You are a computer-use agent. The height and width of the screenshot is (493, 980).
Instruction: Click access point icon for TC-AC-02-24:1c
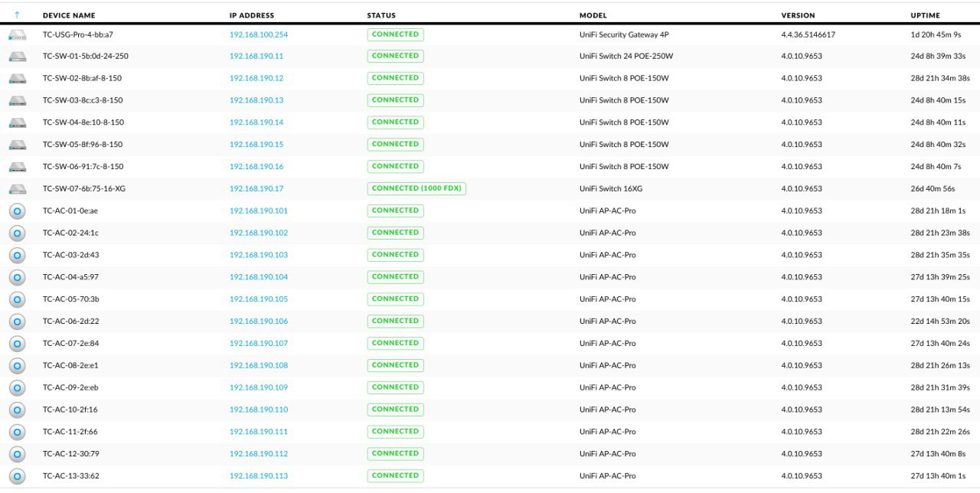point(17,233)
